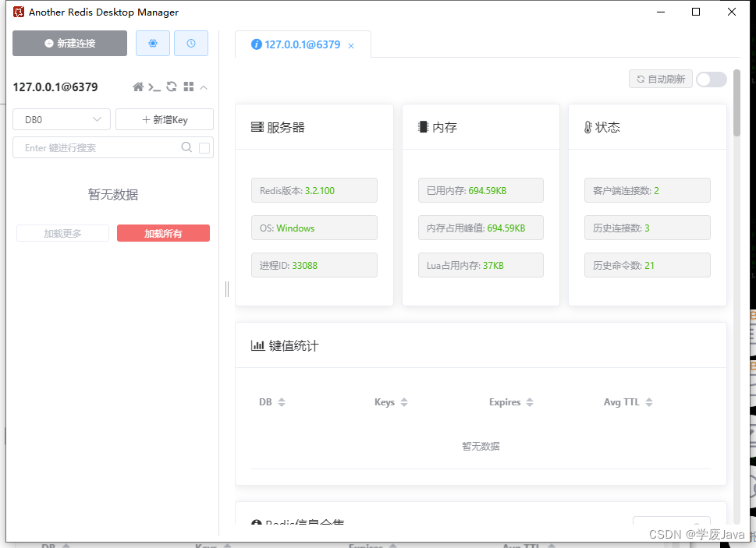This screenshot has height=548, width=756.
Task: Click the search magnifier icon
Action: (x=186, y=147)
